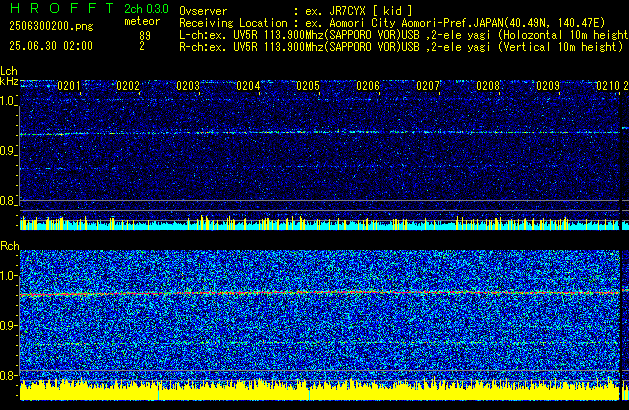Image resolution: width=629 pixels, height=410 pixels.
Task: Click the 0203 time marker
Action: point(188,86)
